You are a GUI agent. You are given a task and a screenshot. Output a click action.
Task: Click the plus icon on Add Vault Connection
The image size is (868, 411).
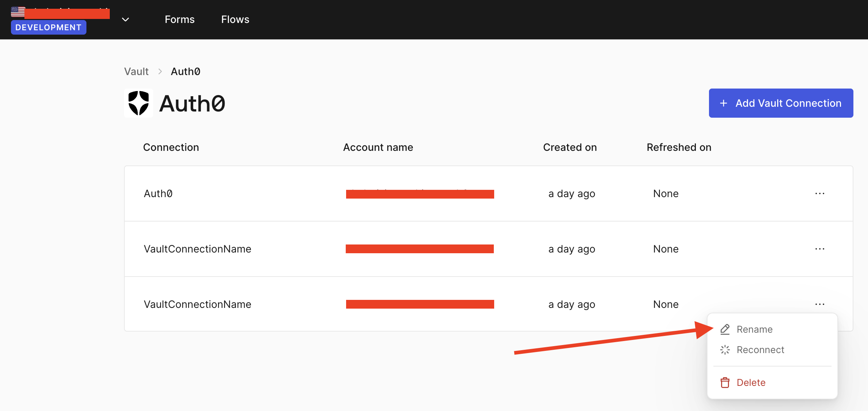723,103
